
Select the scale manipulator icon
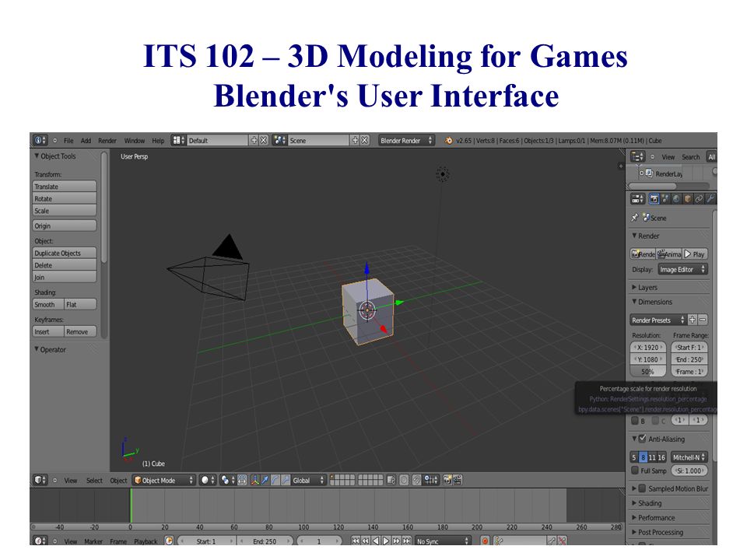click(x=286, y=480)
